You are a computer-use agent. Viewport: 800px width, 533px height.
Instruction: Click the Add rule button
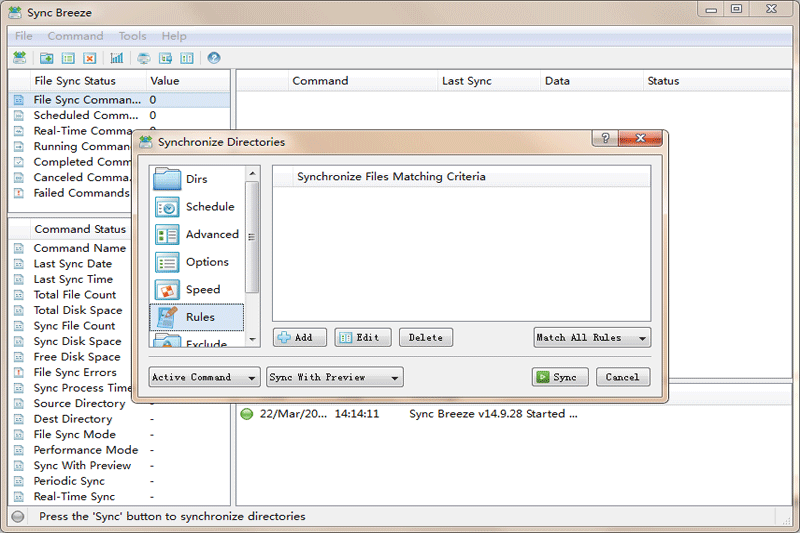300,338
